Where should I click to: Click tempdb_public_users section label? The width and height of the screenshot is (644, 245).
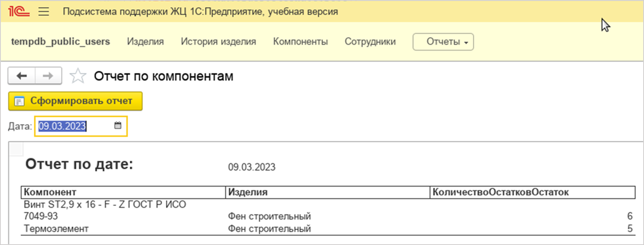point(60,42)
